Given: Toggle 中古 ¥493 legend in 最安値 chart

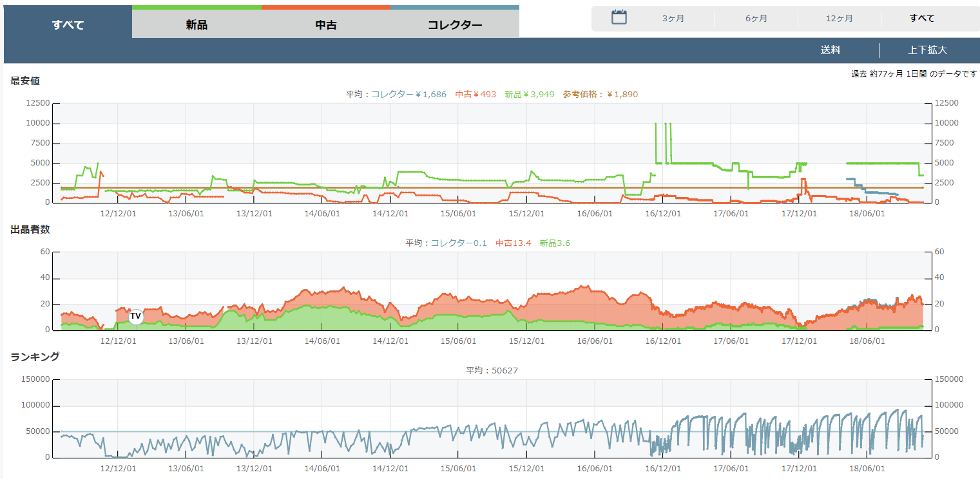Looking at the screenshot, I should [476, 95].
